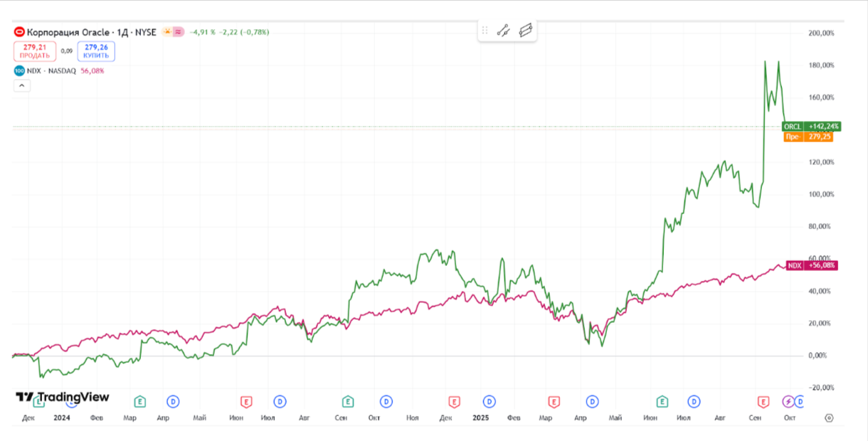Click the 2025 label on the time axis

coord(481,418)
